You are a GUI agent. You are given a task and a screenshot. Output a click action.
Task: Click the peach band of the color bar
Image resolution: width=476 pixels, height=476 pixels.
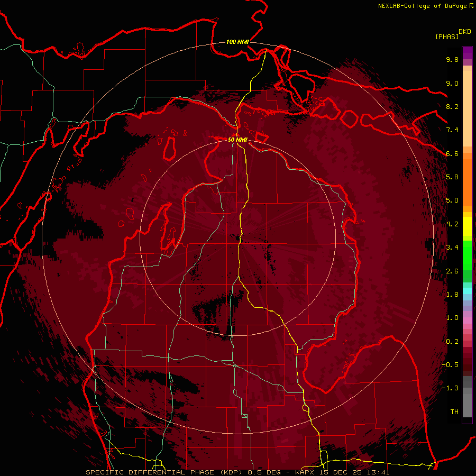click(467, 106)
